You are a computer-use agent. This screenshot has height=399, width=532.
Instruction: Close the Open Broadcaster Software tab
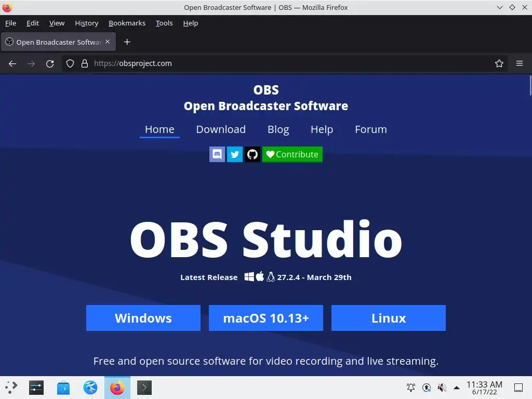pyautogui.click(x=108, y=42)
